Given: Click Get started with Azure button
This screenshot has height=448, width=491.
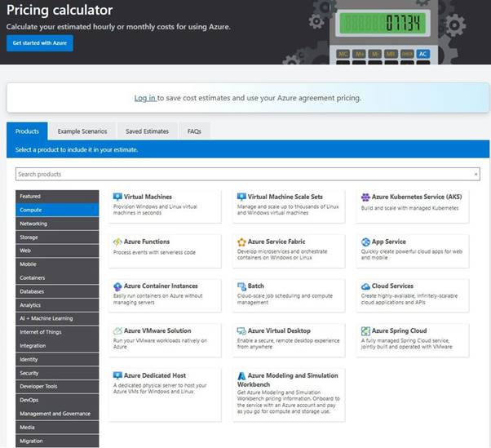Looking at the screenshot, I should [40, 43].
